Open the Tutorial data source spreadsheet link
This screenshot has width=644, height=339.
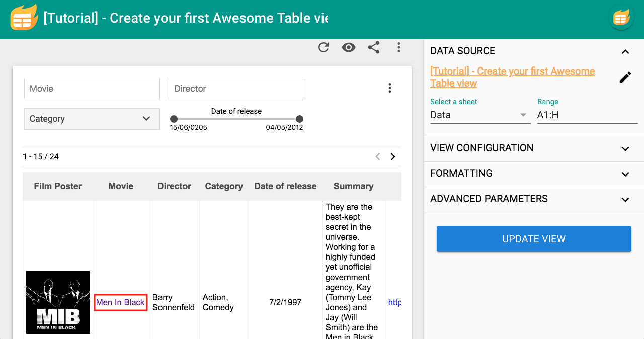[513, 77]
